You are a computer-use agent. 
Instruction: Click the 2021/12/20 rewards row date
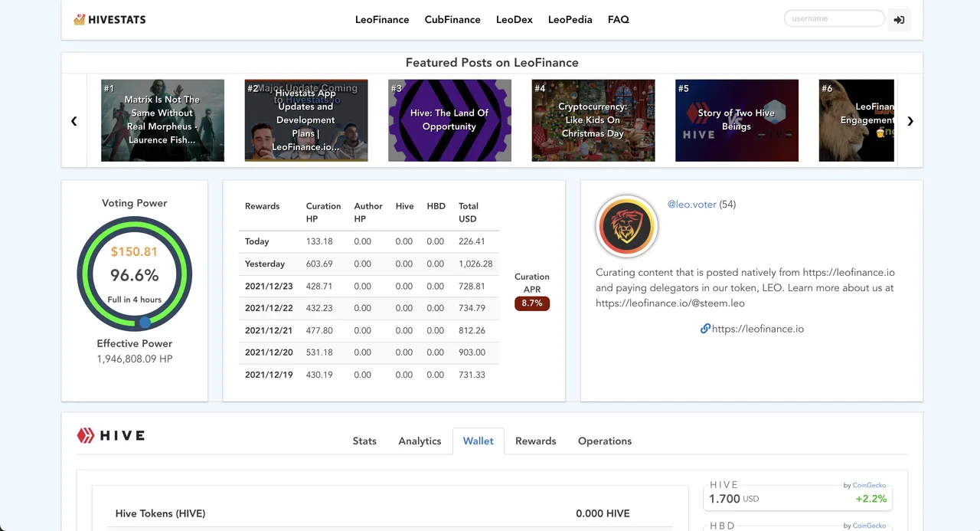[269, 352]
